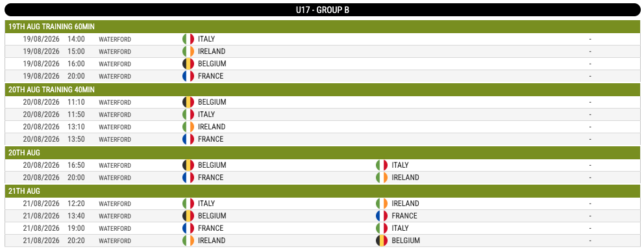Click France flag in 19/08 20:00 row
This screenshot has height=249, width=644.
pyautogui.click(x=188, y=76)
